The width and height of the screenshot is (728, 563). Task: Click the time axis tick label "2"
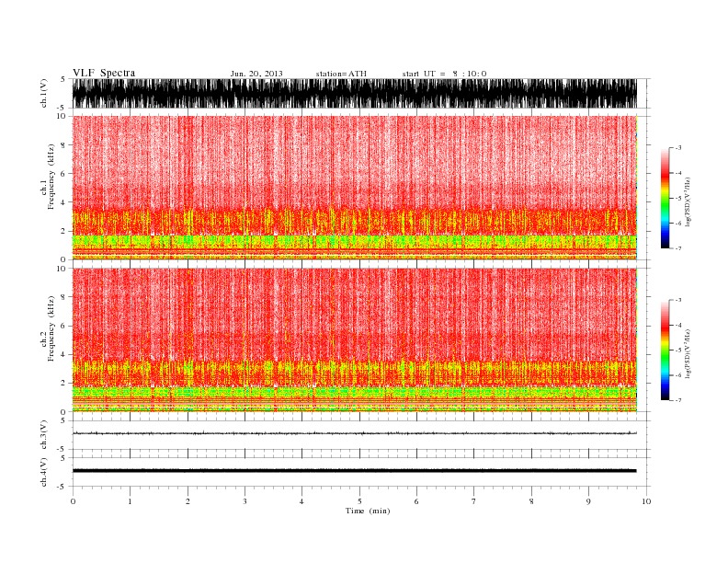point(188,501)
